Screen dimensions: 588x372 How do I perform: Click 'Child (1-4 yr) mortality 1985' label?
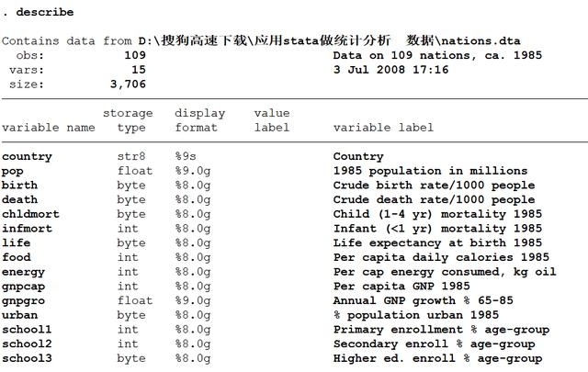tap(437, 215)
